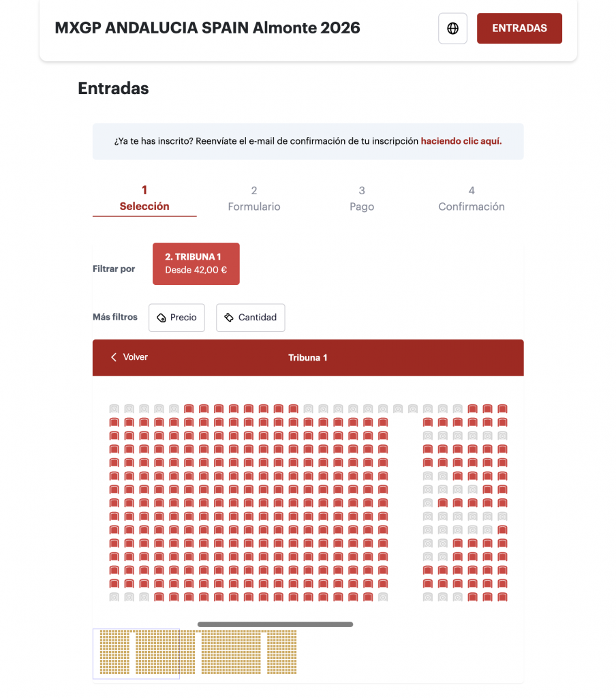Click the top-left grey unavailable seat
The height and width of the screenshot is (698, 616).
tap(114, 409)
